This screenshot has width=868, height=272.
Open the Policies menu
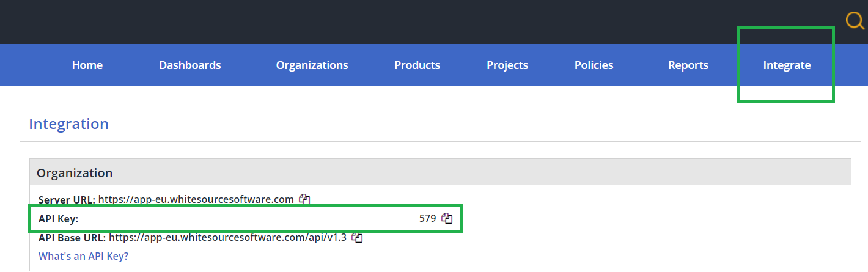(594, 65)
